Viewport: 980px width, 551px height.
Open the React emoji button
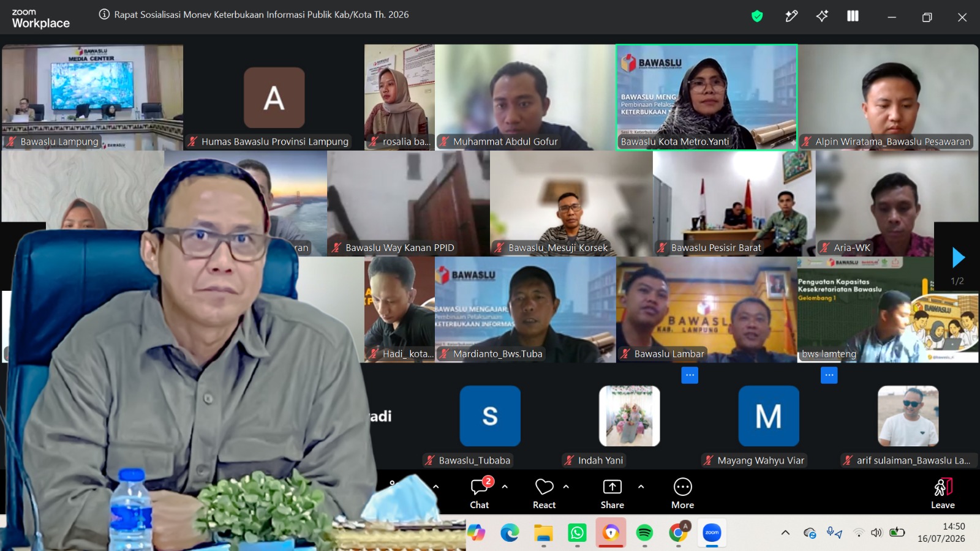pyautogui.click(x=544, y=493)
